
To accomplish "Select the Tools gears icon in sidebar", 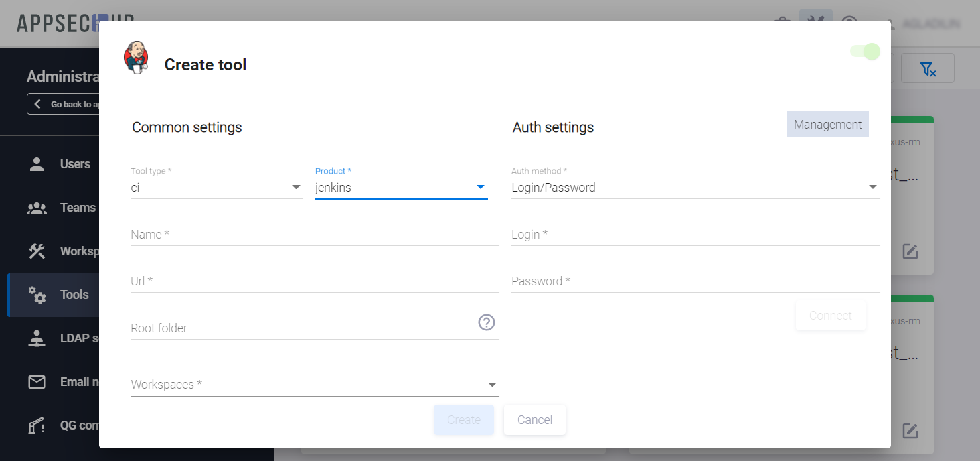I will point(37,295).
